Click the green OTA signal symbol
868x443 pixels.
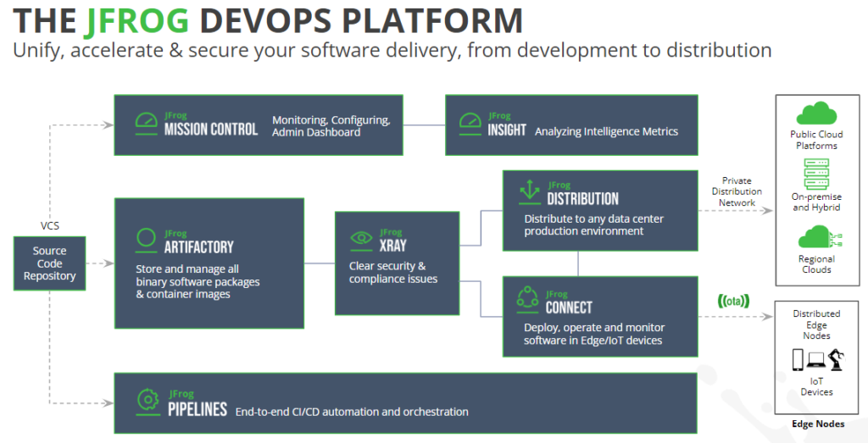tap(733, 299)
